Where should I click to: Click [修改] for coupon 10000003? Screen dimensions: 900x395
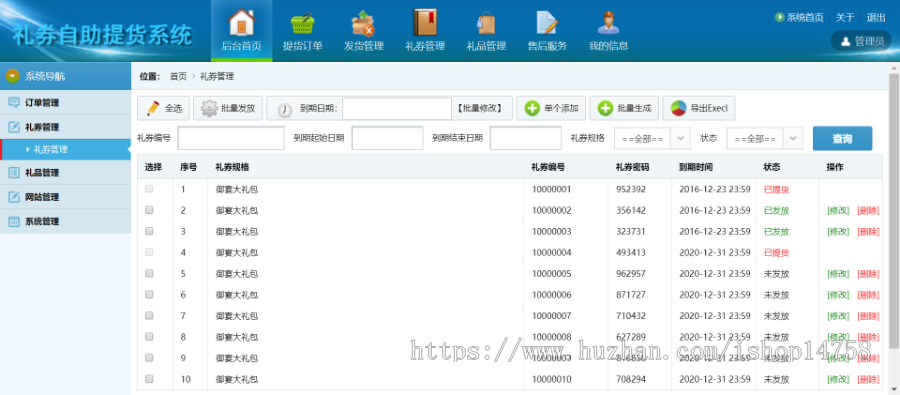coord(838,231)
